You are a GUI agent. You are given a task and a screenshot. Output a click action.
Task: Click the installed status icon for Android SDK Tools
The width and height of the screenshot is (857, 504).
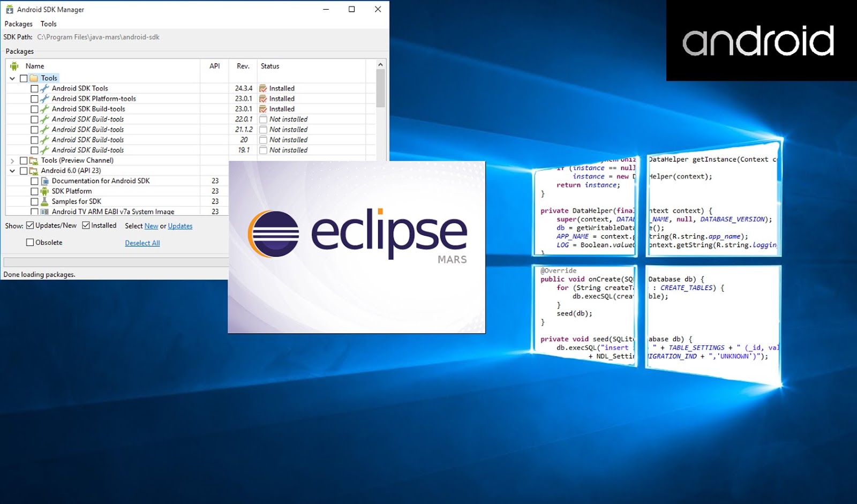(263, 88)
